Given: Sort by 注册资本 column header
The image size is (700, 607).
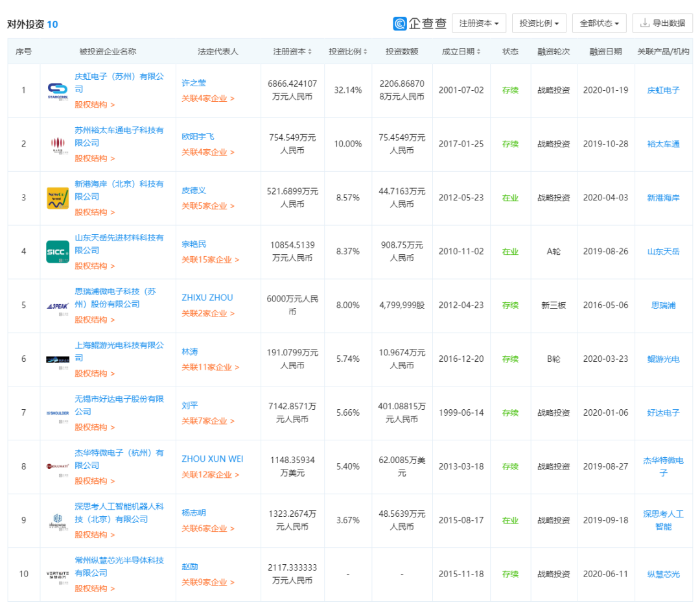Looking at the screenshot, I should (292, 51).
